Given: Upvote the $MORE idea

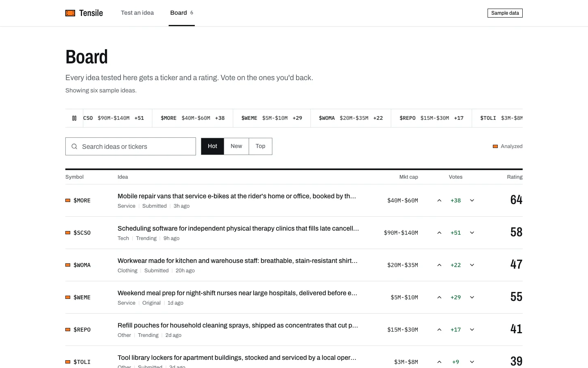Looking at the screenshot, I should (x=439, y=200).
